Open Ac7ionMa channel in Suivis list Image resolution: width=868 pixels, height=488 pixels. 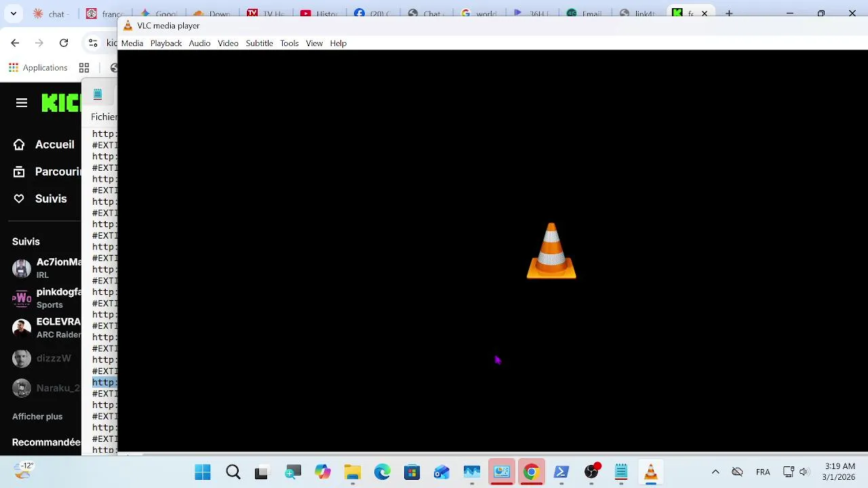pos(46,268)
